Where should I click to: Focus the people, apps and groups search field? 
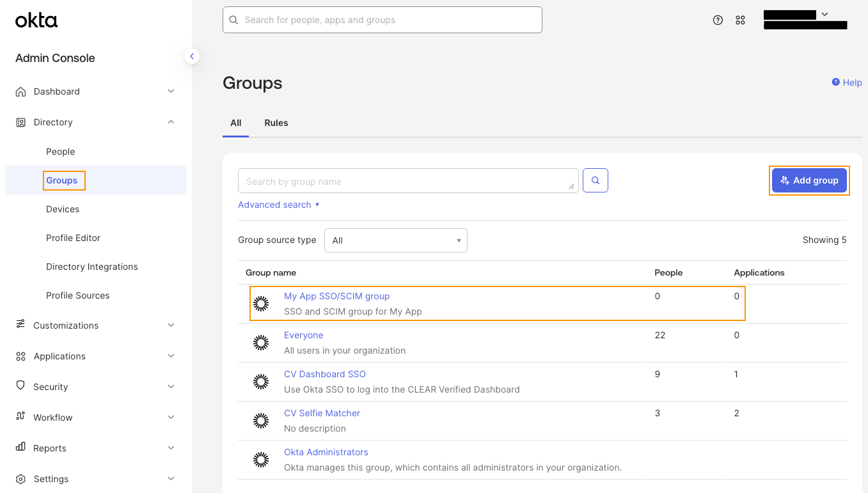[x=383, y=20]
